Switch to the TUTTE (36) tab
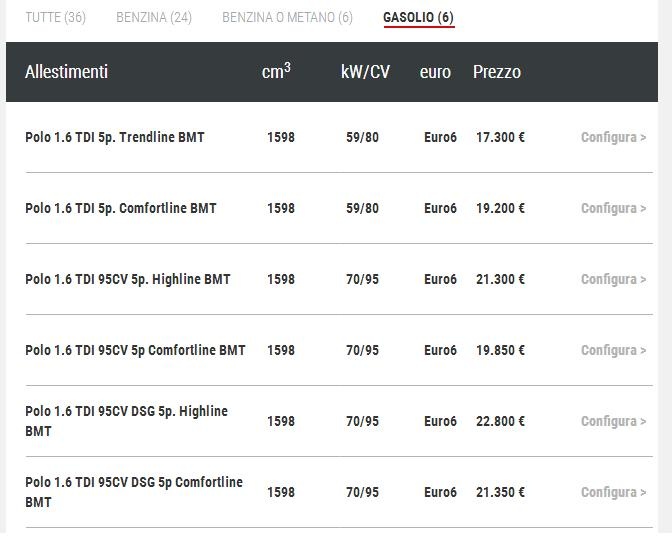This screenshot has height=542, width=672. 55,17
